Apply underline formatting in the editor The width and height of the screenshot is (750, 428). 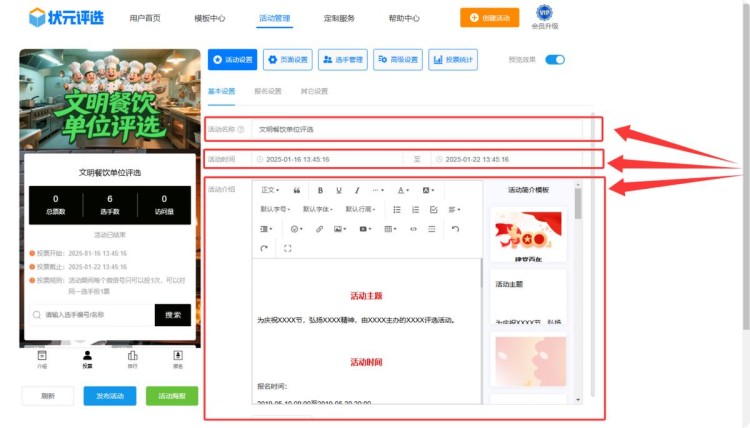tap(339, 190)
